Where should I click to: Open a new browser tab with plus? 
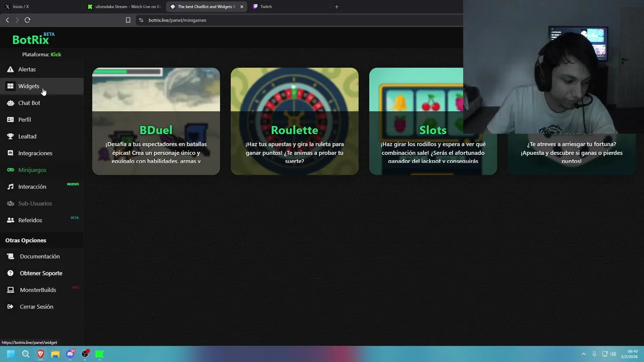(x=337, y=7)
